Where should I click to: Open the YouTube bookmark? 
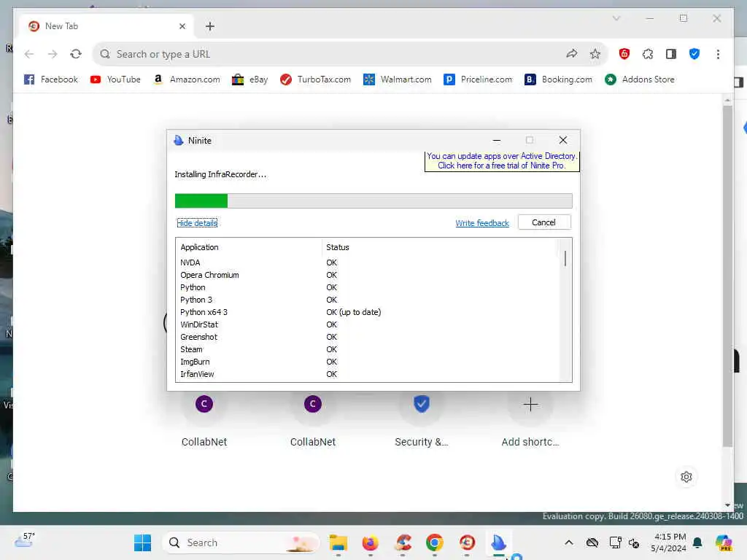(115, 79)
